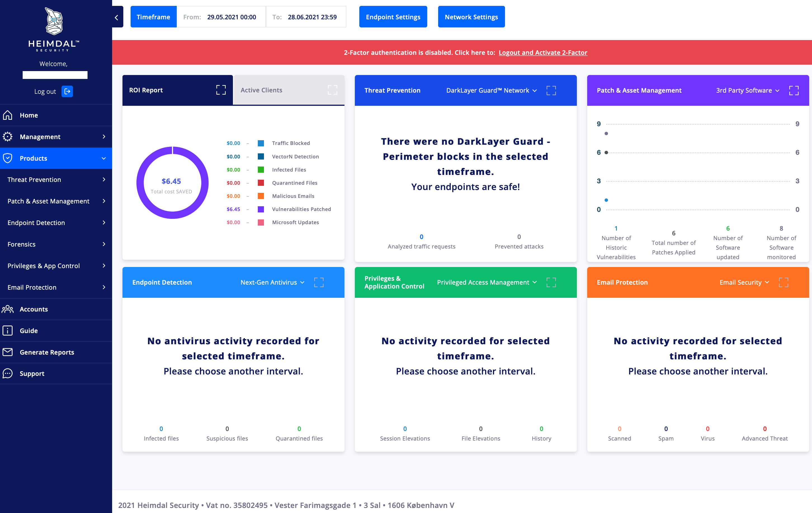Open the Support menu item
This screenshot has width=812, height=513.
pos(56,373)
